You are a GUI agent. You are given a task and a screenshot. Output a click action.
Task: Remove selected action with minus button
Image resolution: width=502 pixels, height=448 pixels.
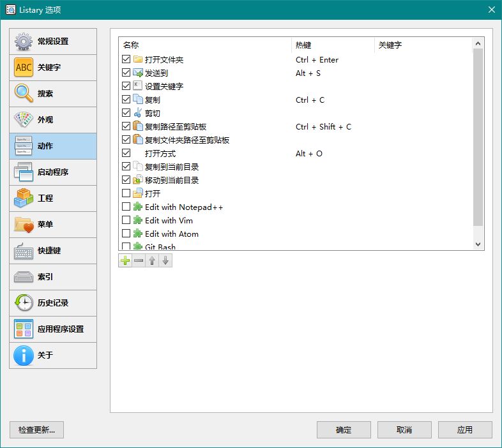tap(139, 260)
